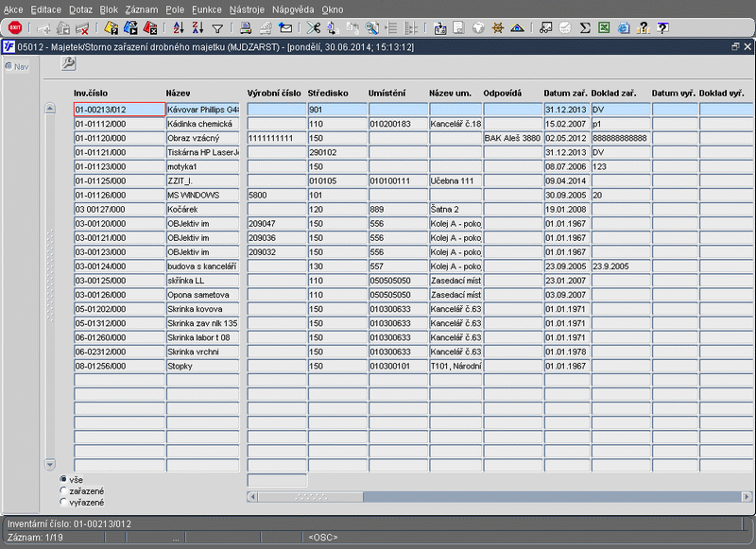Click the red EXIT icon

pyautogui.click(x=14, y=28)
